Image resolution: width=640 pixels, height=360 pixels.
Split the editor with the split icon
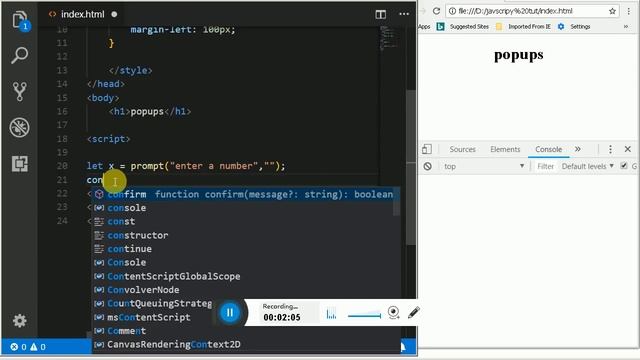pyautogui.click(x=380, y=14)
